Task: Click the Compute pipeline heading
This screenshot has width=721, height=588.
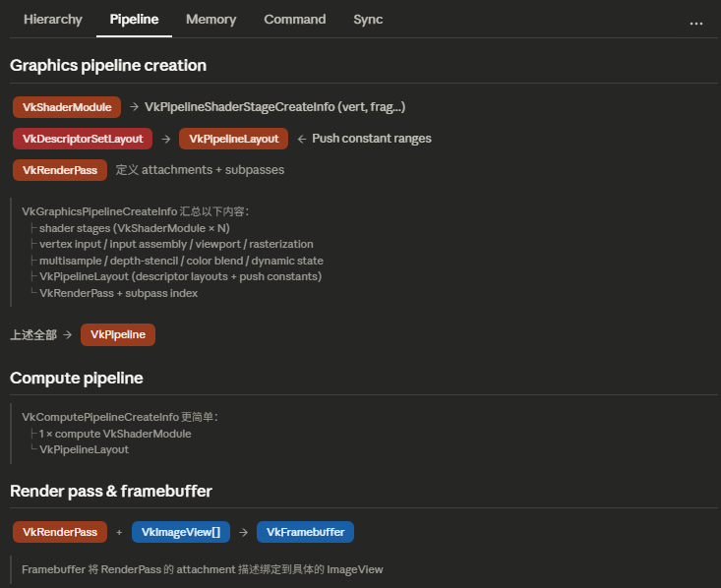Action: click(x=77, y=379)
